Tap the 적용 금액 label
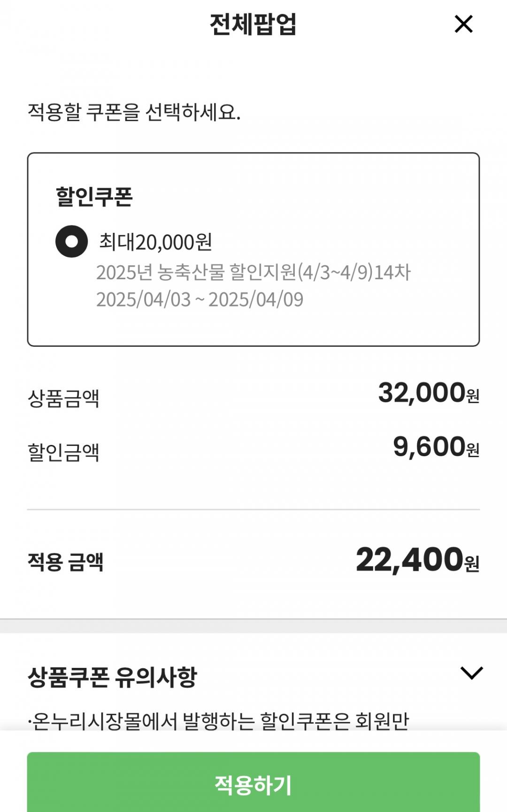 tap(65, 561)
